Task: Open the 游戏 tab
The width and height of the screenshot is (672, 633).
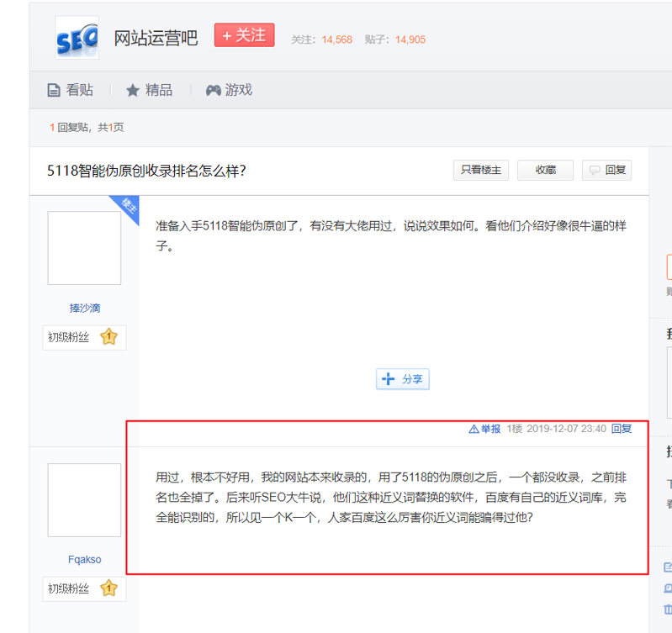Action: [x=229, y=90]
